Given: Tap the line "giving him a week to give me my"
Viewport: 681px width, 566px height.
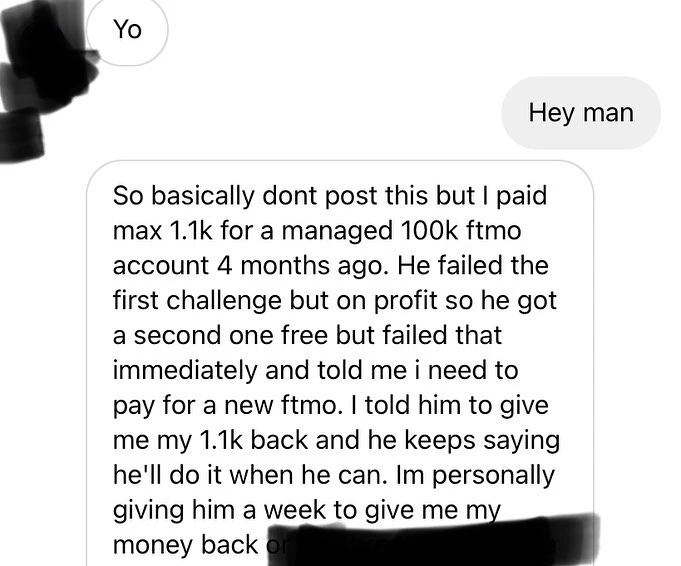Looking at the screenshot, I should click(307, 510).
